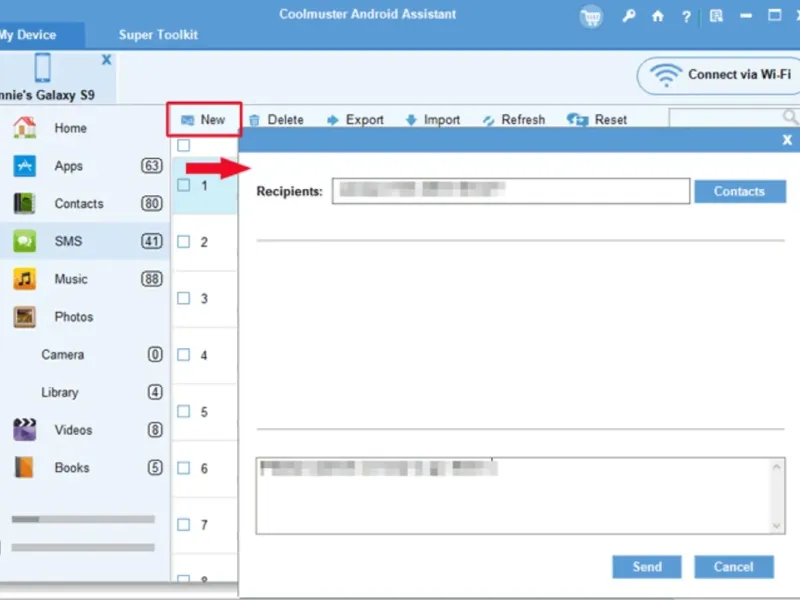Open Library under Photos

pyautogui.click(x=60, y=392)
